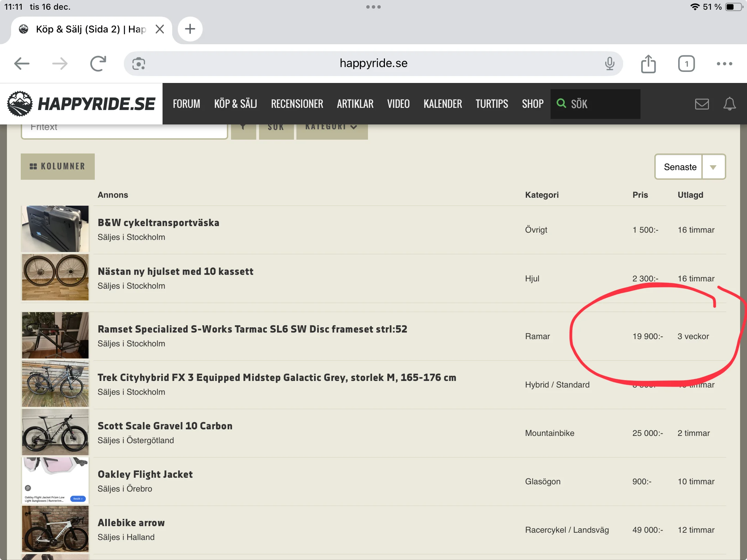Tap the camera search icon in address bar
The image size is (747, 560).
tap(139, 64)
